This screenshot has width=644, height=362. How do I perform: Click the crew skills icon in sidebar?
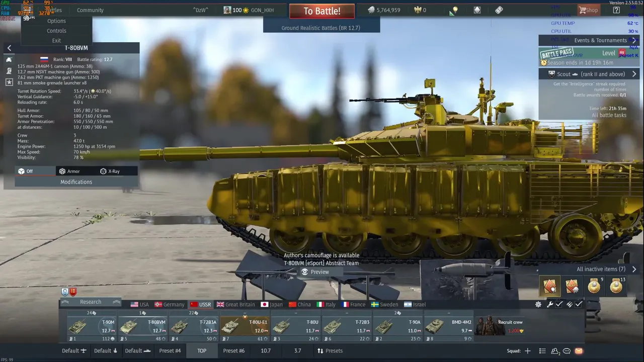(9, 70)
